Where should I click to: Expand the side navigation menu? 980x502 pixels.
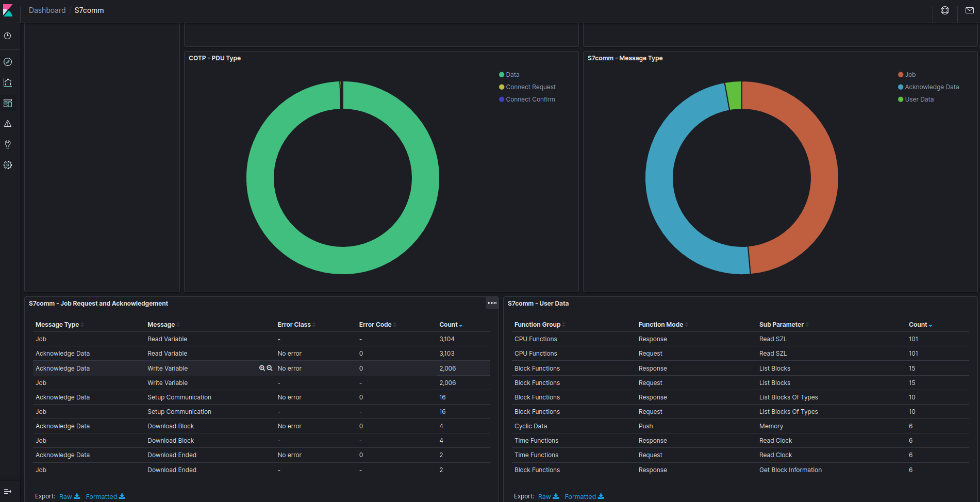tap(8, 491)
